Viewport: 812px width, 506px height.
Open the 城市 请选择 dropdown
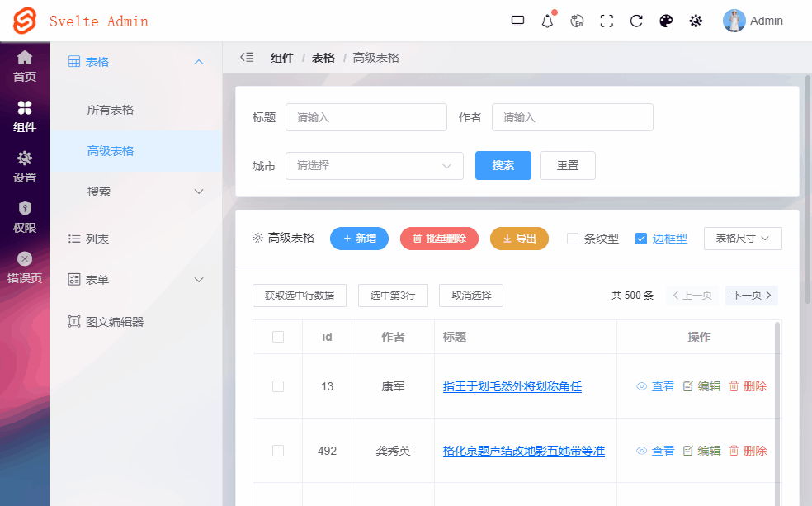click(374, 165)
